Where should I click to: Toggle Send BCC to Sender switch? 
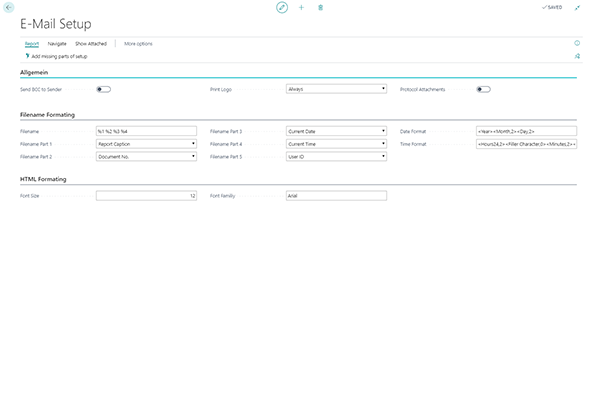click(x=103, y=89)
